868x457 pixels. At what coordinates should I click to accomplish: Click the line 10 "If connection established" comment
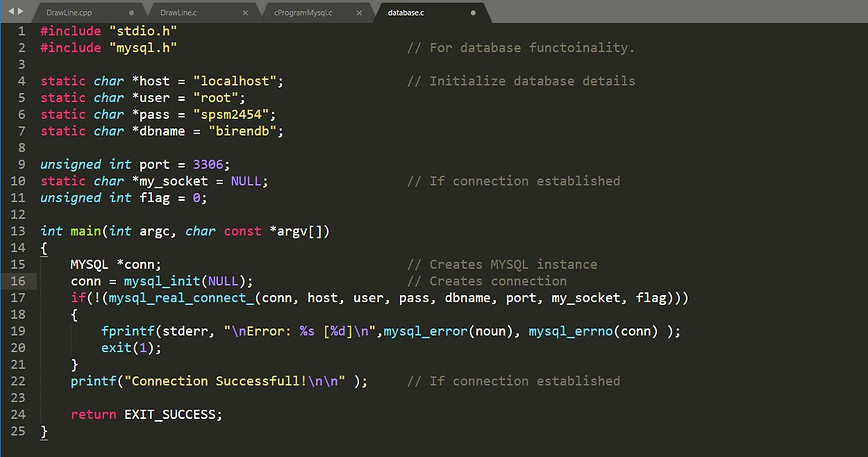tap(514, 181)
